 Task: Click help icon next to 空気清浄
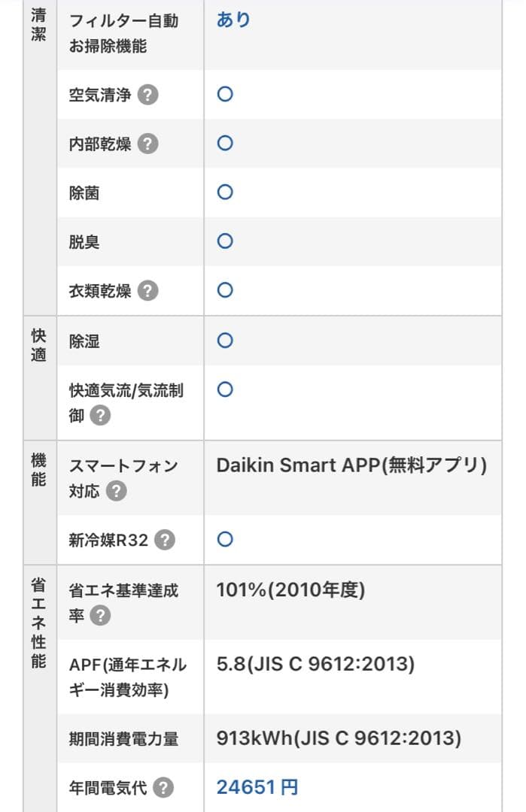[148, 95]
